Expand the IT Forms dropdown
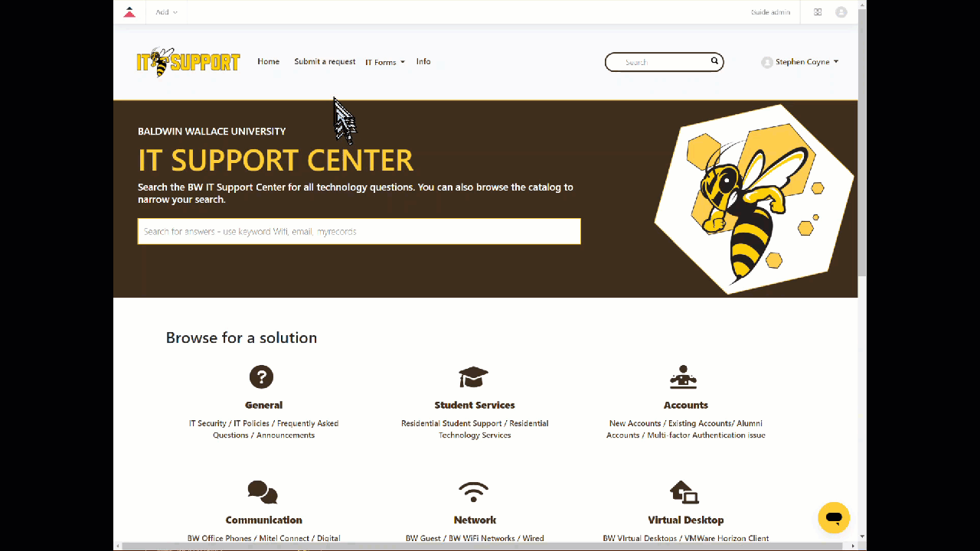 [x=385, y=62]
